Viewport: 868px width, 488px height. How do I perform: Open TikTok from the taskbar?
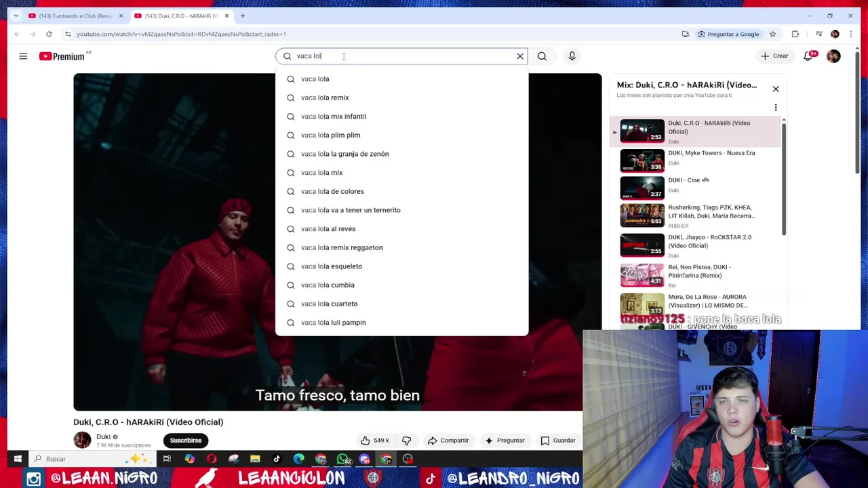[x=277, y=459]
